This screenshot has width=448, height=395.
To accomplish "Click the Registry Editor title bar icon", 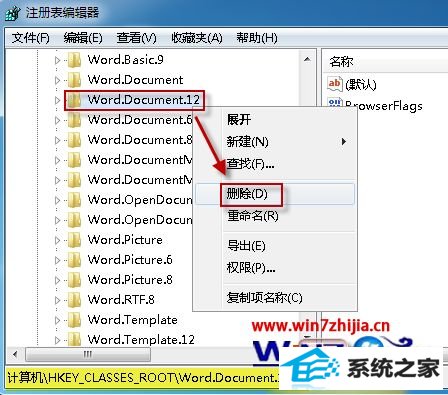I will 13,13.
